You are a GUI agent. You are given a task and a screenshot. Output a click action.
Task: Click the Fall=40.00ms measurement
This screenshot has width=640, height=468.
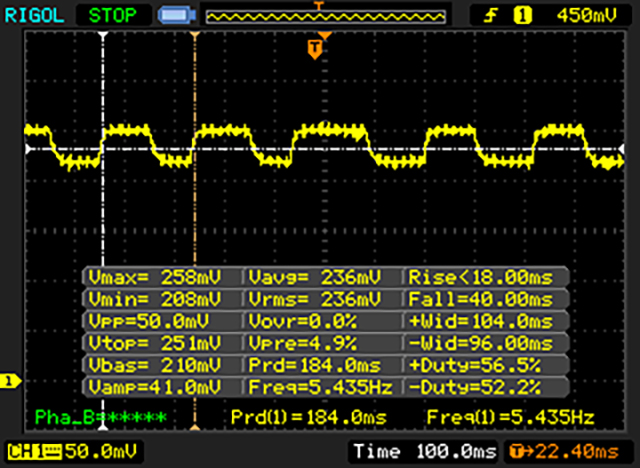[480, 299]
